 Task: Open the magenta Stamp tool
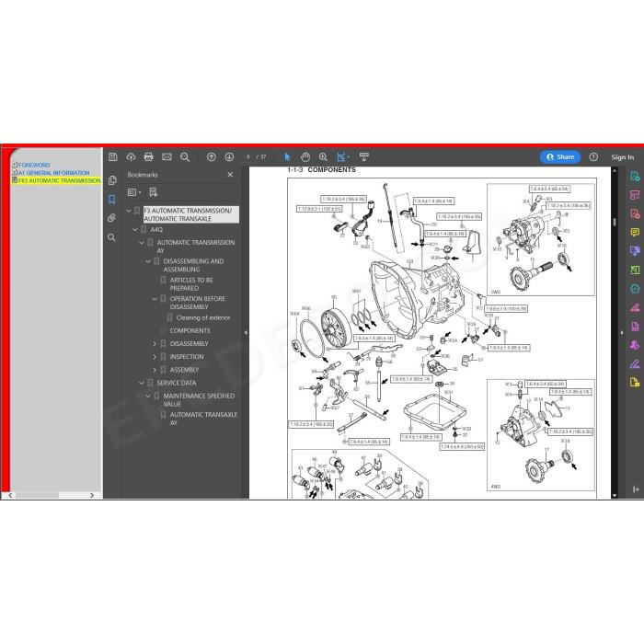pos(635,345)
